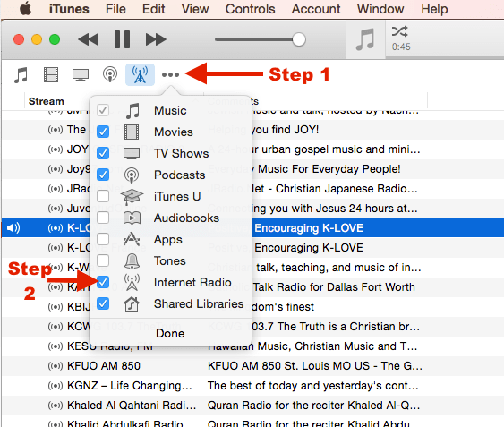This screenshot has height=427, width=504.
Task: Click the Apps icon in popup
Action: coord(132,239)
